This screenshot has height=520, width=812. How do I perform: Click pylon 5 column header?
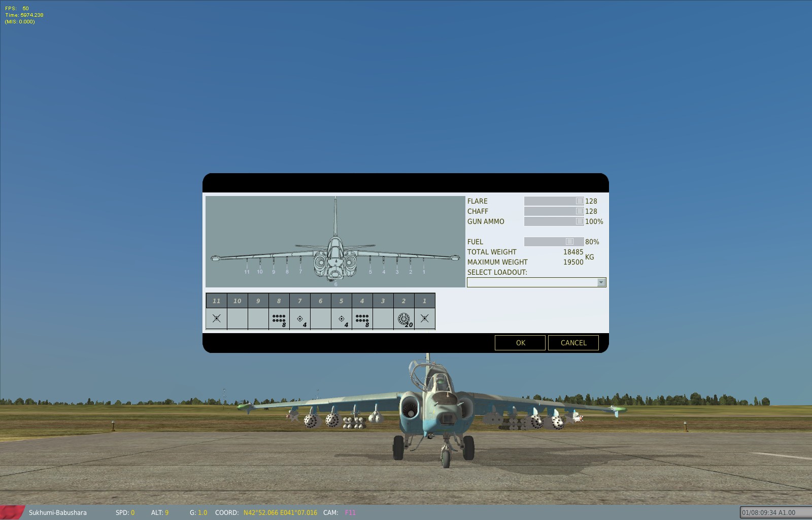pyautogui.click(x=342, y=301)
